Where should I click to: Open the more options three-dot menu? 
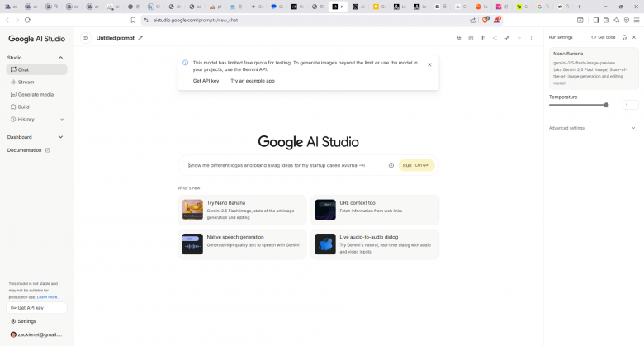coord(531,38)
